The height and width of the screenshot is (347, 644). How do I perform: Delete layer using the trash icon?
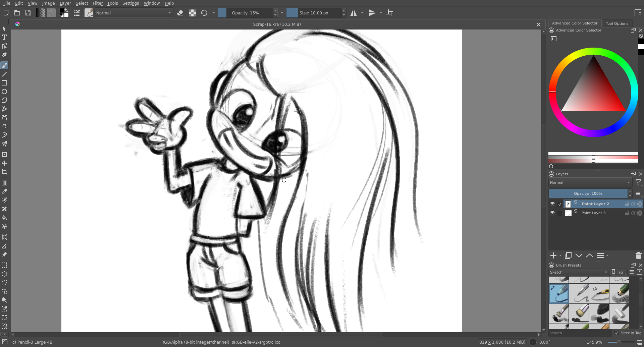(x=638, y=255)
